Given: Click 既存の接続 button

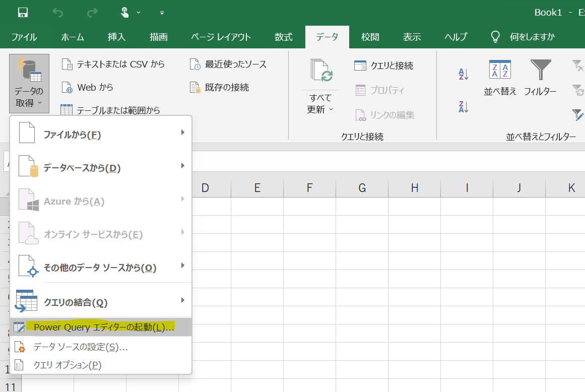Looking at the screenshot, I should point(219,88).
